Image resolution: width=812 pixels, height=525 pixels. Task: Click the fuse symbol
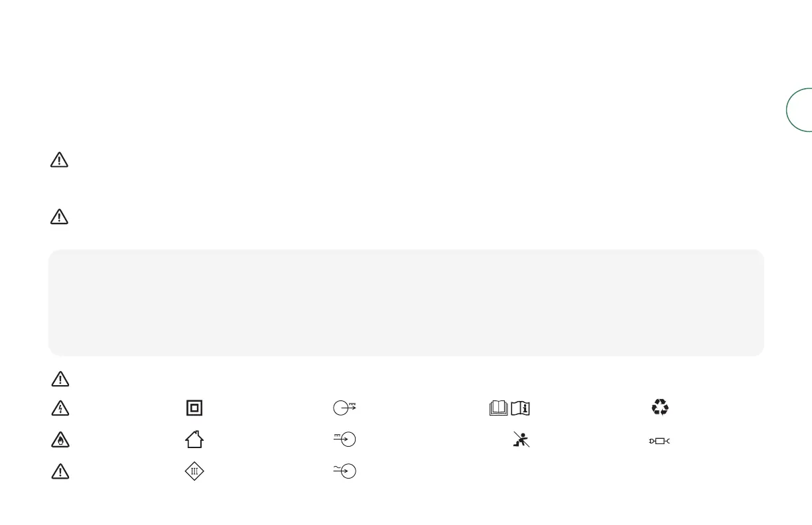point(659,440)
